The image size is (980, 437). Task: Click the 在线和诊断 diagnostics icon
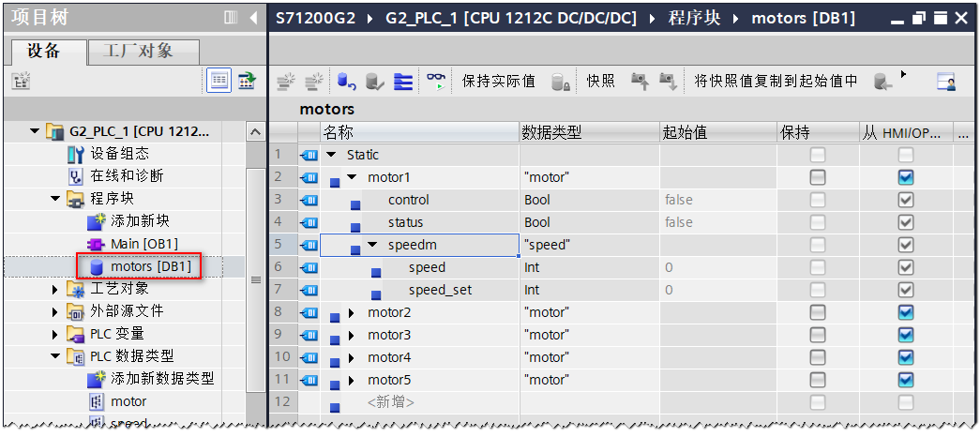click(76, 176)
